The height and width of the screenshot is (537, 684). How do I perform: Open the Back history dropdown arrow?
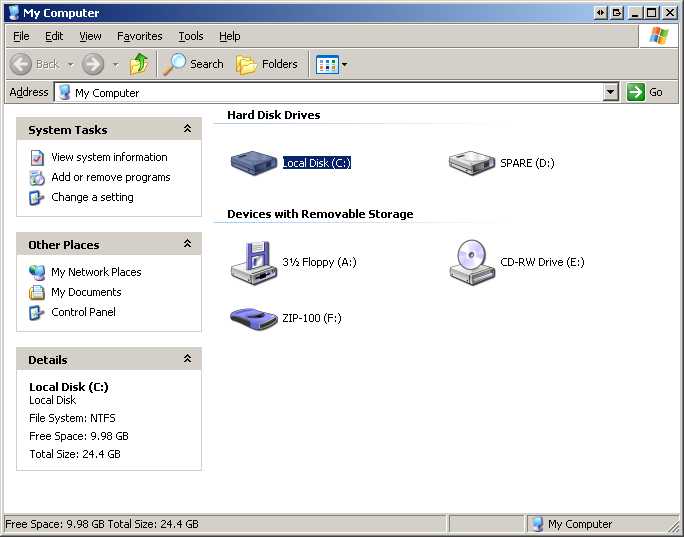(x=70, y=65)
